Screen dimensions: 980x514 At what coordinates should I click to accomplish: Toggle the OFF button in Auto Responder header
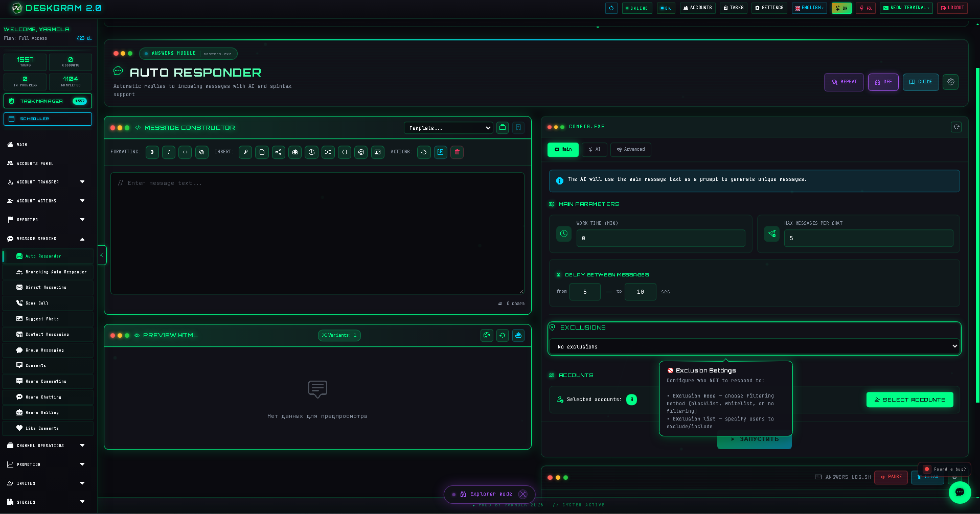(x=883, y=82)
